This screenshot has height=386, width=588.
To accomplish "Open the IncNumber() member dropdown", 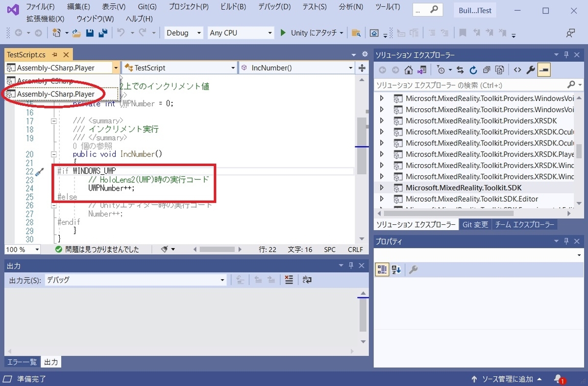I will tap(296, 68).
